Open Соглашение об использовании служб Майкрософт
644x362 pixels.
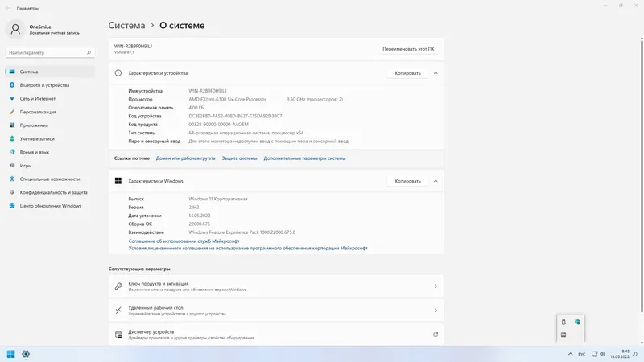(x=184, y=241)
